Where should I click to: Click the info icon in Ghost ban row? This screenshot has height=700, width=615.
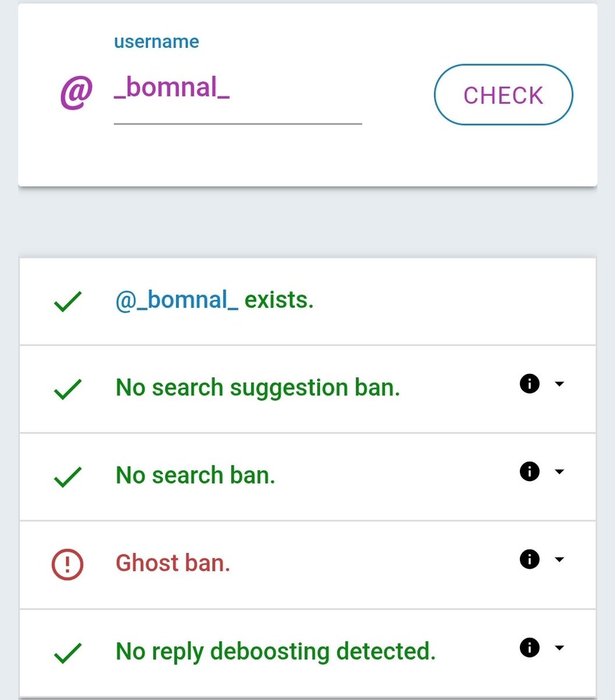[529, 559]
